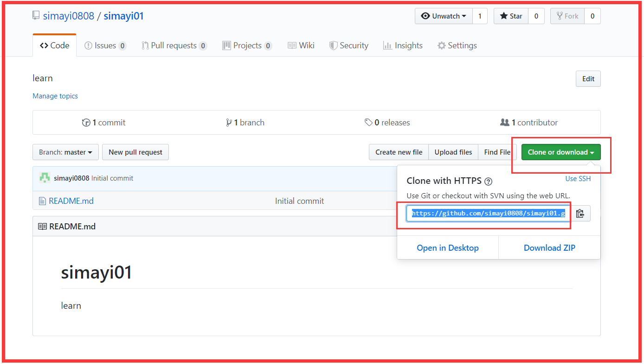644x364 pixels.
Task: Click the watchers count 1
Action: click(480, 16)
